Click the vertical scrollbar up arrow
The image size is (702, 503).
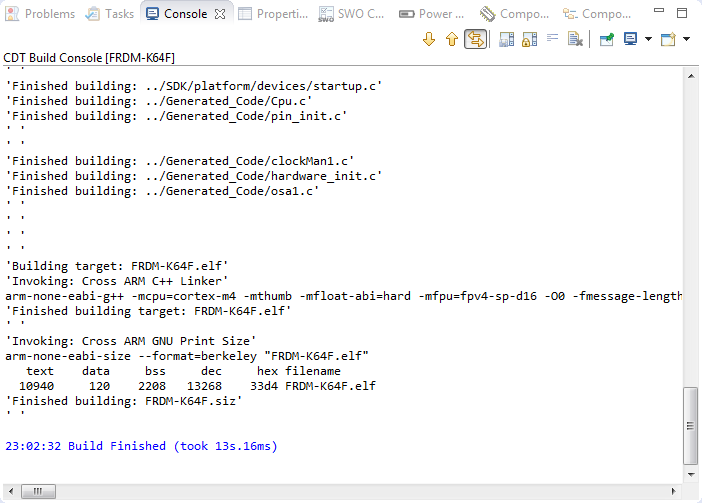tap(690, 68)
